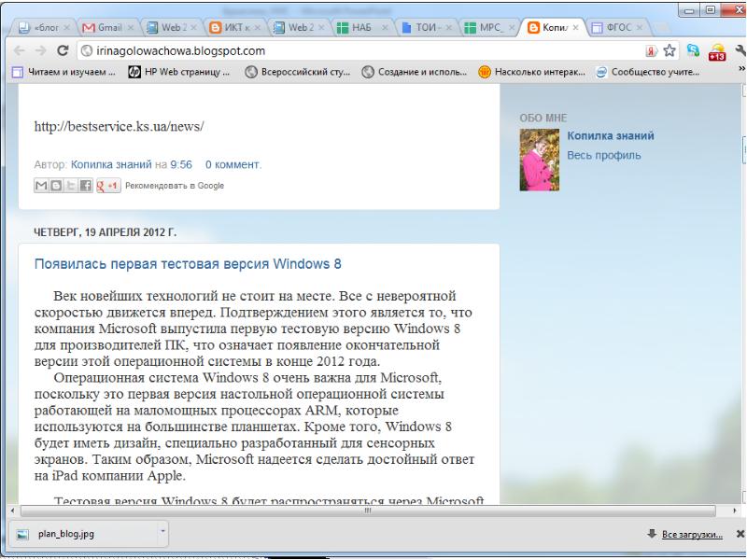Screen dimensions: 747x560
Task: Open post 'Появилась первая тестовая версия Windows 8'
Action: [188, 264]
